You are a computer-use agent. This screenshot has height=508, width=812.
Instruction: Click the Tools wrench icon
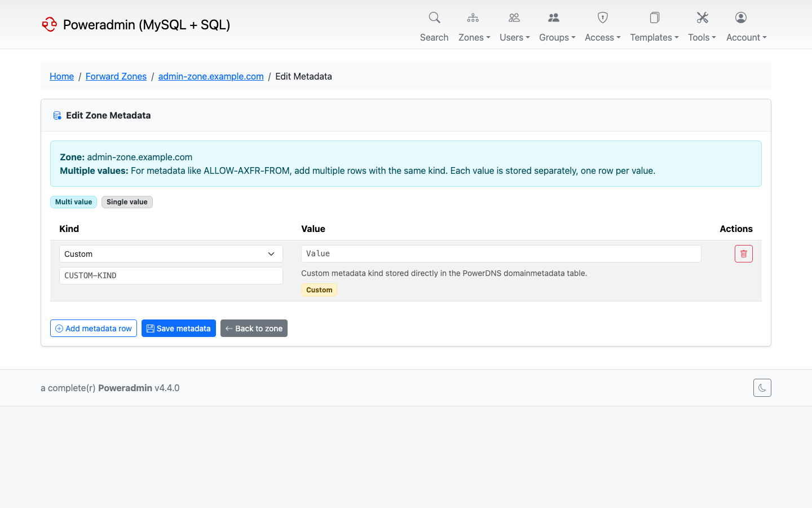pyautogui.click(x=702, y=17)
